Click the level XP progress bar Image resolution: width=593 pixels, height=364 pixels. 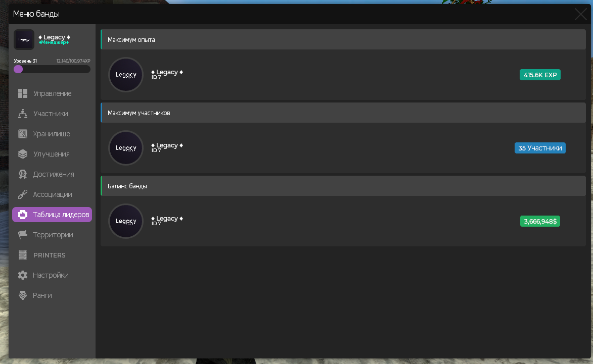(52, 69)
